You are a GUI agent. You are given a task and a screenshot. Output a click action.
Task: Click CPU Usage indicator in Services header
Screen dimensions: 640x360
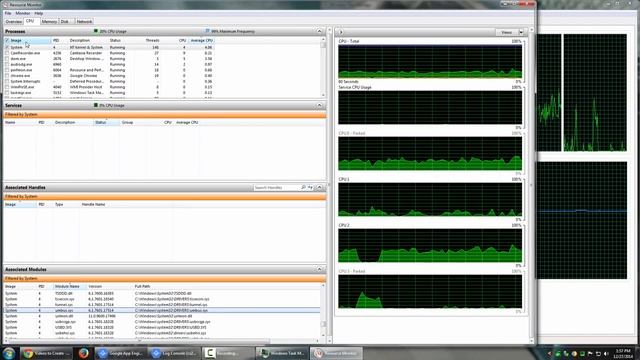pos(96,105)
